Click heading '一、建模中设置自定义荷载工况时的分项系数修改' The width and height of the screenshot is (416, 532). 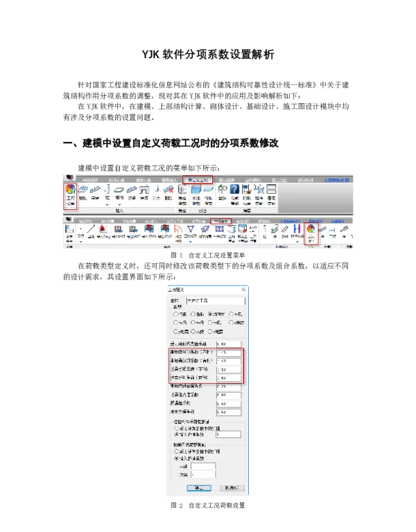coord(171,143)
